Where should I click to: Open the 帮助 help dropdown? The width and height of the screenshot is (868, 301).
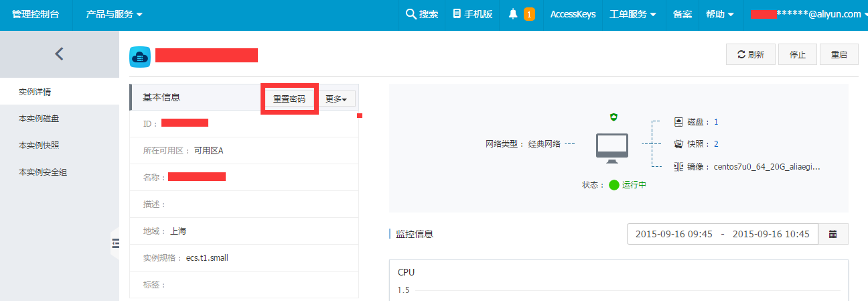click(720, 14)
